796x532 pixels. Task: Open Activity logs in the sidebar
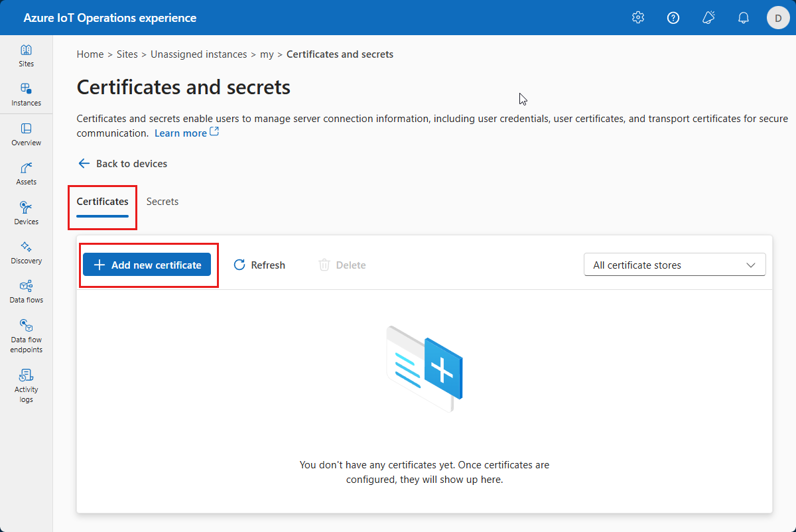click(26, 385)
